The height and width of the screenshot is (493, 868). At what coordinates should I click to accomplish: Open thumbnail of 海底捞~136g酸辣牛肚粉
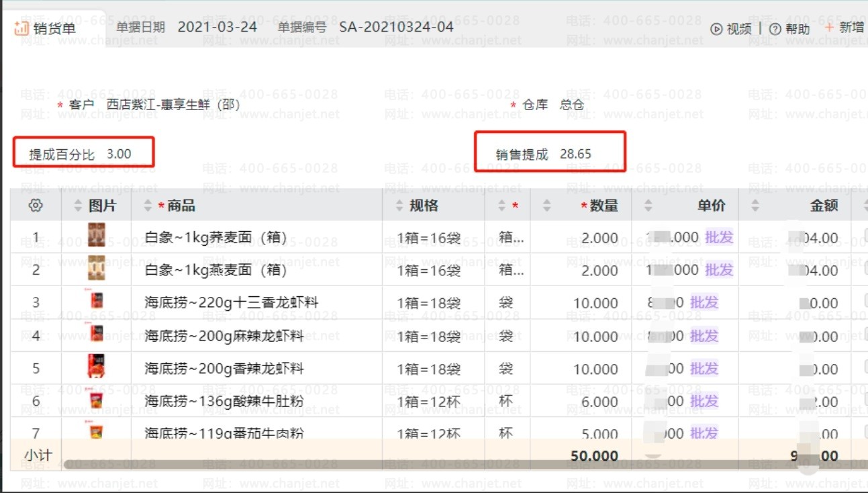coord(97,400)
